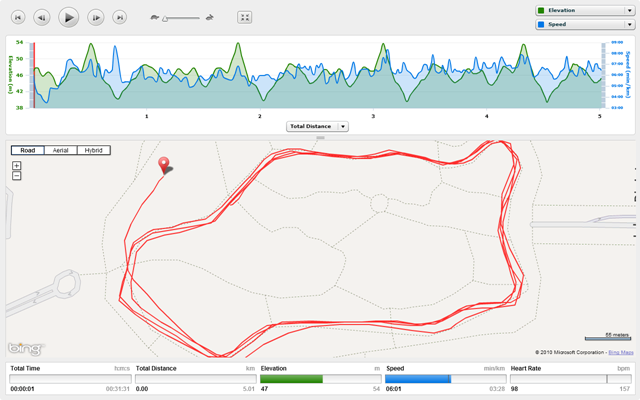Click the Heart Rate progress bar

coord(571,379)
